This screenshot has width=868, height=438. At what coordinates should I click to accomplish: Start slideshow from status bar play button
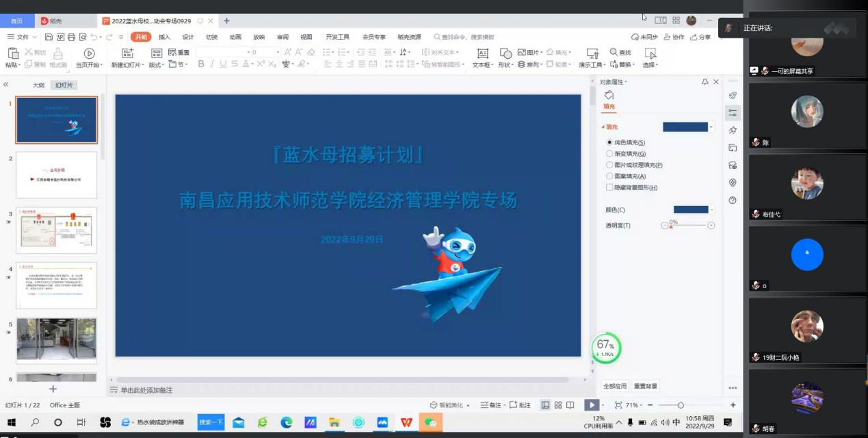(591, 405)
